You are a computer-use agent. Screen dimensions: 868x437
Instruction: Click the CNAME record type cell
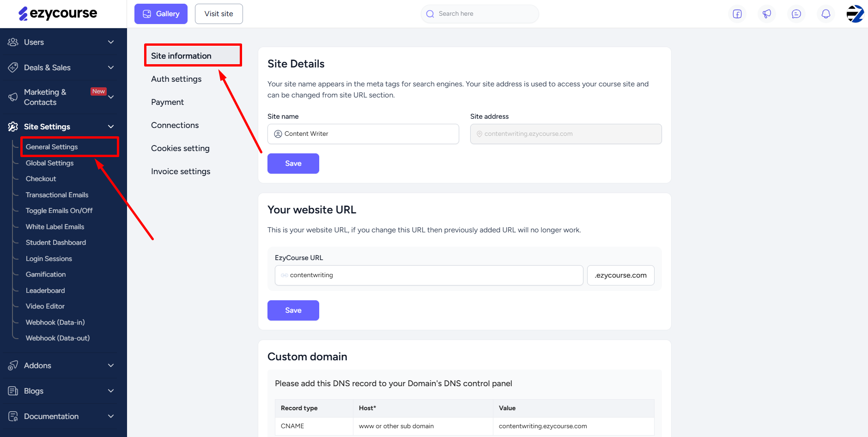314,426
